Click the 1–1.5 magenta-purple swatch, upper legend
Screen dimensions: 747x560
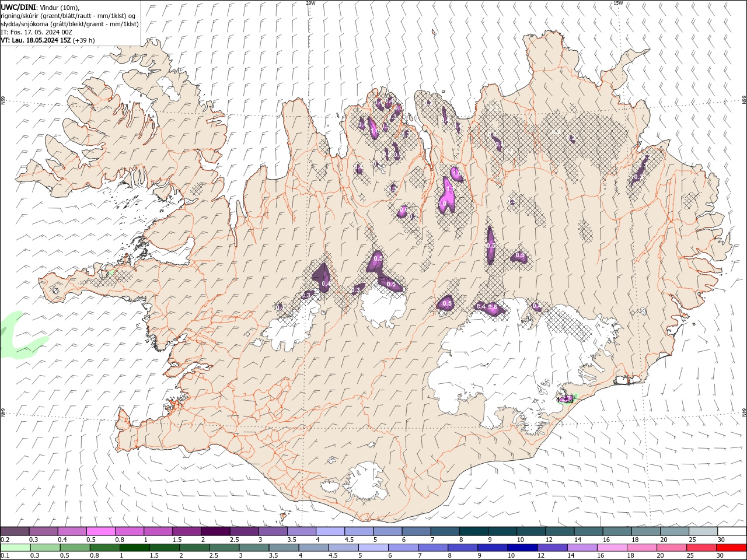point(158,531)
